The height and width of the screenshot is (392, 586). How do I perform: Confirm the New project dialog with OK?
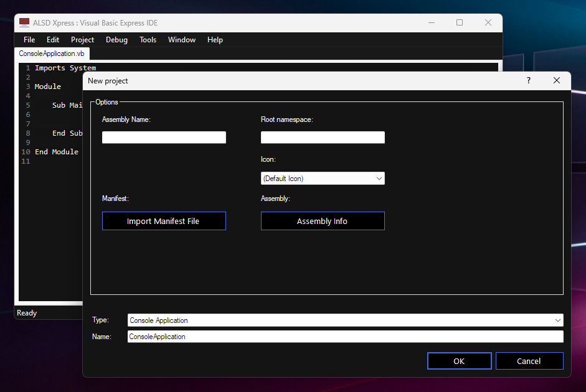[460, 361]
